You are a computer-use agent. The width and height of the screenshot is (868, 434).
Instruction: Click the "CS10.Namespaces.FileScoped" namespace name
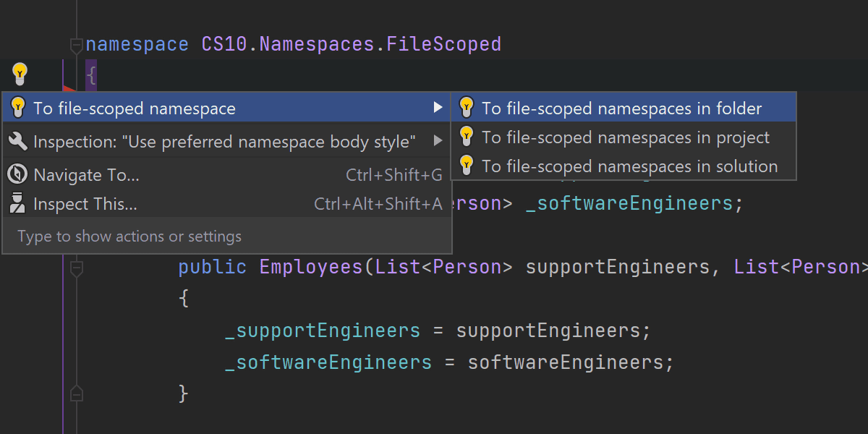[352, 44]
